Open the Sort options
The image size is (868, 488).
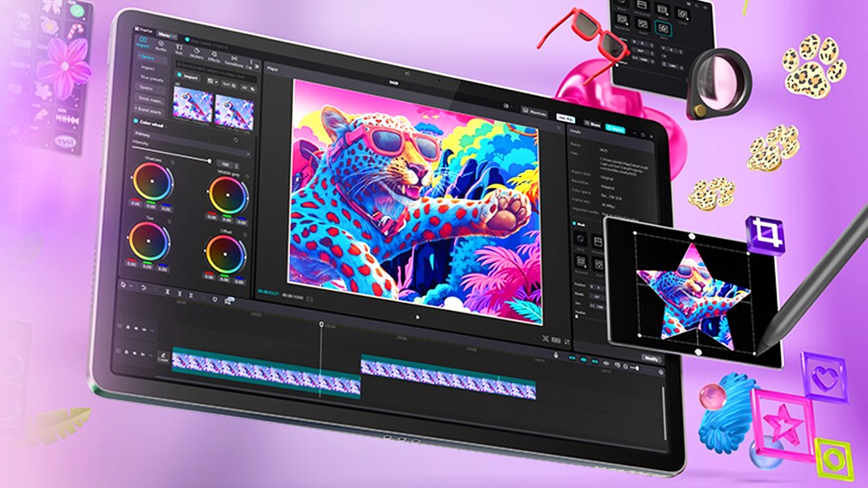(x=229, y=85)
